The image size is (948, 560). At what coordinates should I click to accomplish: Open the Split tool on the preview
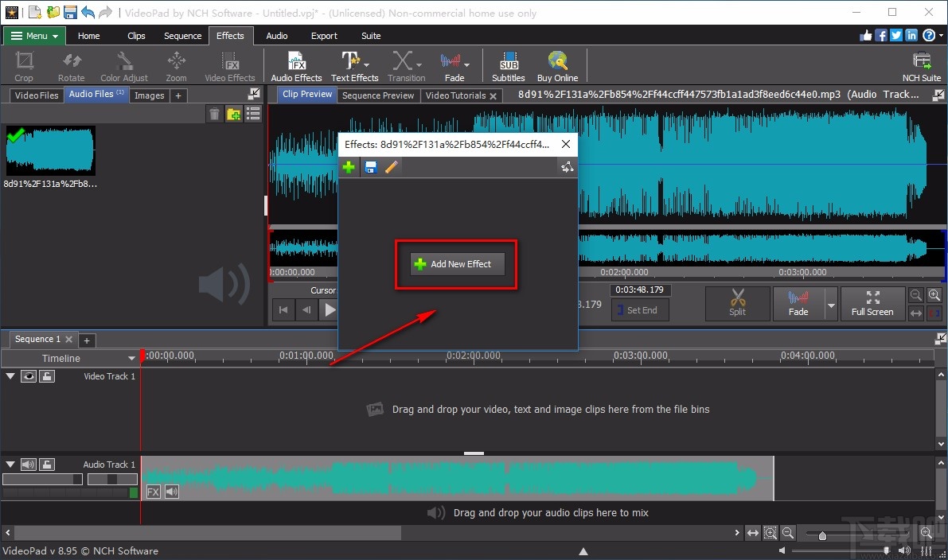[x=736, y=303]
